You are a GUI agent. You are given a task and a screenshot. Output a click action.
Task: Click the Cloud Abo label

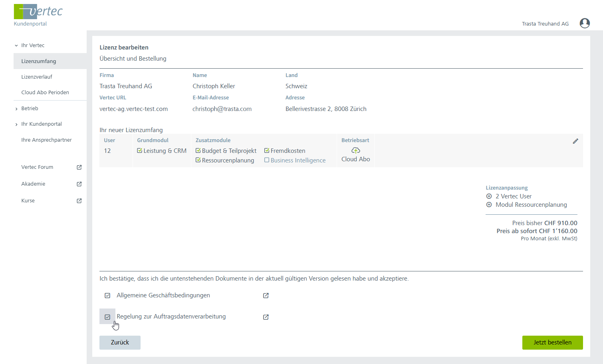click(x=355, y=159)
